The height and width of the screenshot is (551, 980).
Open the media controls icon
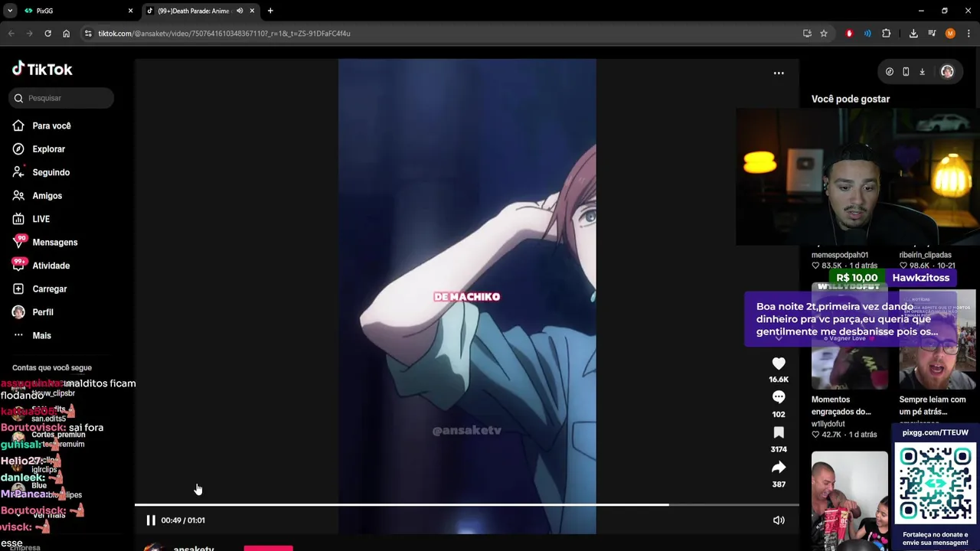tap(932, 34)
